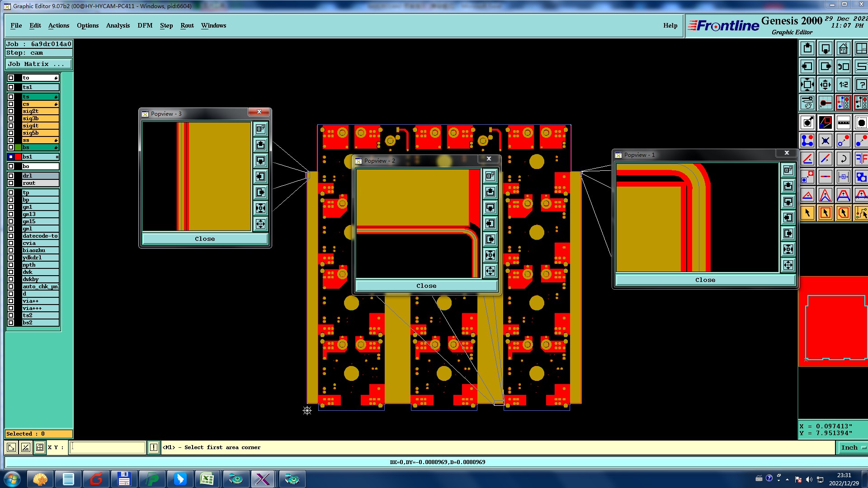Click the 1:2 zoom scale icon

[843, 84]
